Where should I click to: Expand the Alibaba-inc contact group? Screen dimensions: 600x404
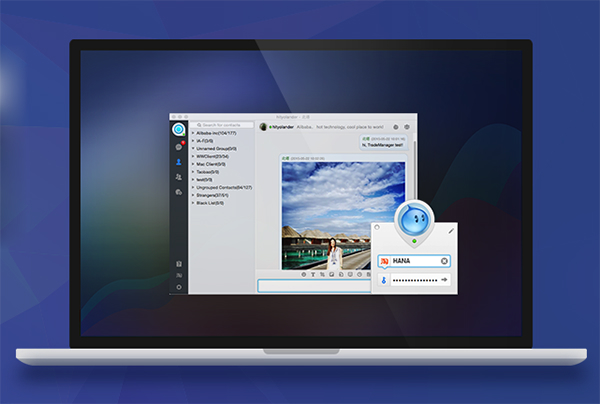click(215, 133)
